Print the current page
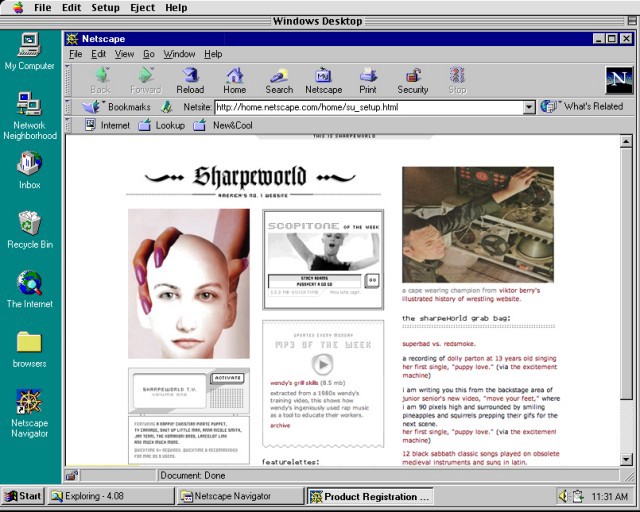This screenshot has height=512, width=640. [368, 81]
